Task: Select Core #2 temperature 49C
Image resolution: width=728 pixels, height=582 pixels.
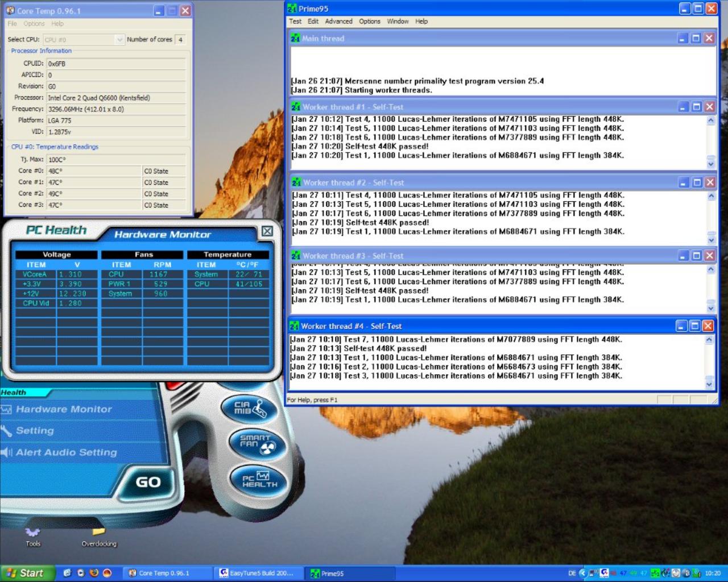Action: (x=94, y=194)
